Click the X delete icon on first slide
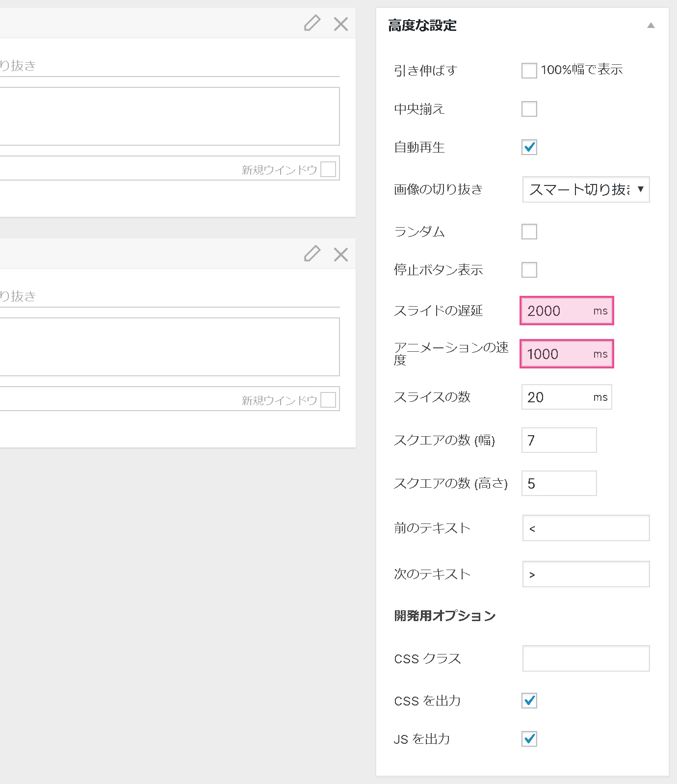677x784 pixels. (341, 24)
